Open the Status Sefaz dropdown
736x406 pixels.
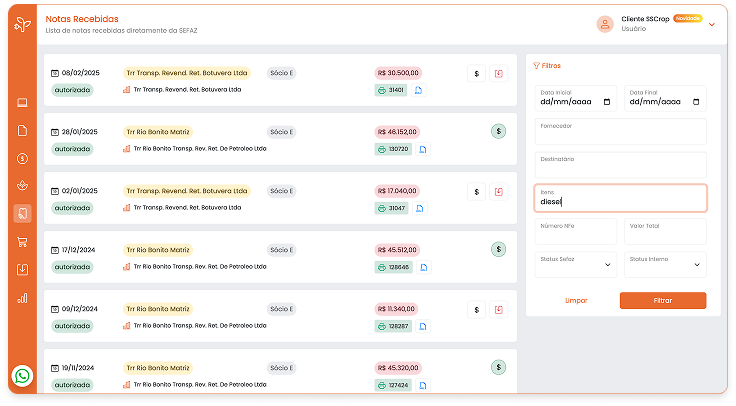576,264
